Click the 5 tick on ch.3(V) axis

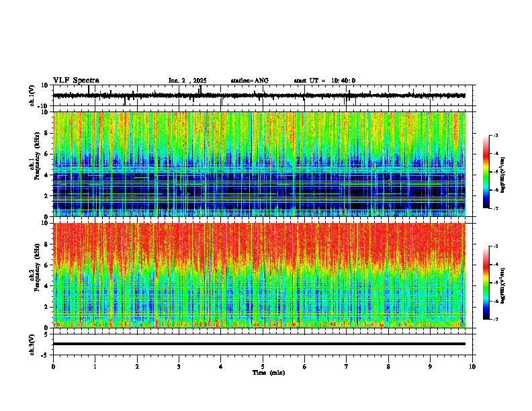click(x=47, y=334)
